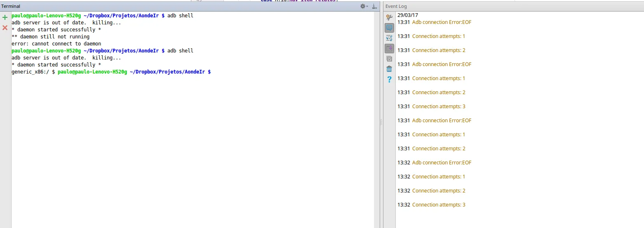Expand the Terminal gear options dropdown
Image resolution: width=644 pixels, height=228 pixels.
click(x=364, y=6)
